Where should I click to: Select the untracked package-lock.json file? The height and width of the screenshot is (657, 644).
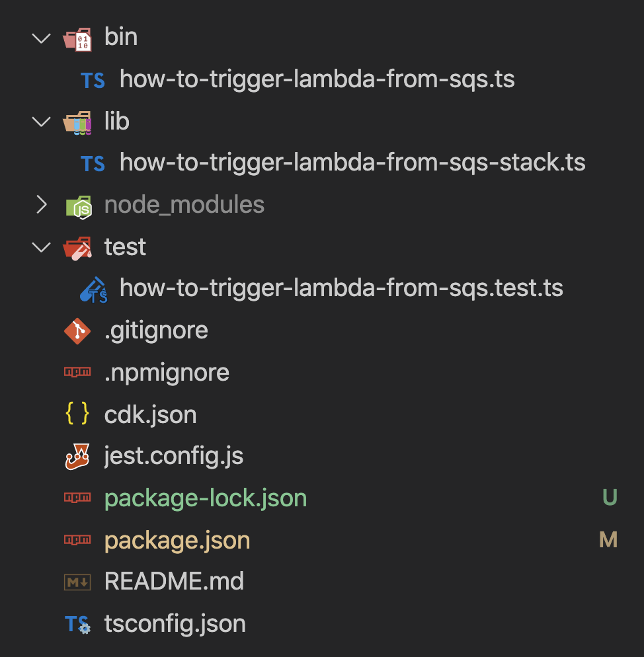point(205,498)
